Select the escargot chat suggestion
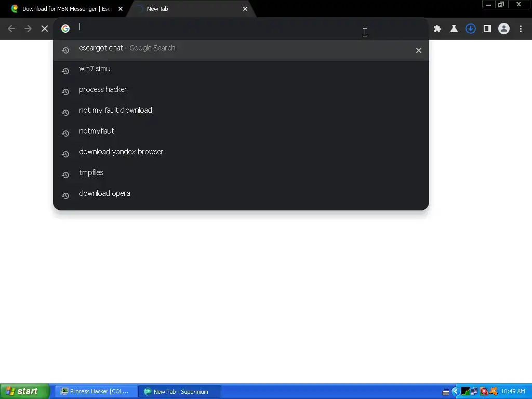Viewport: 532px width, 399px height. tap(241, 50)
